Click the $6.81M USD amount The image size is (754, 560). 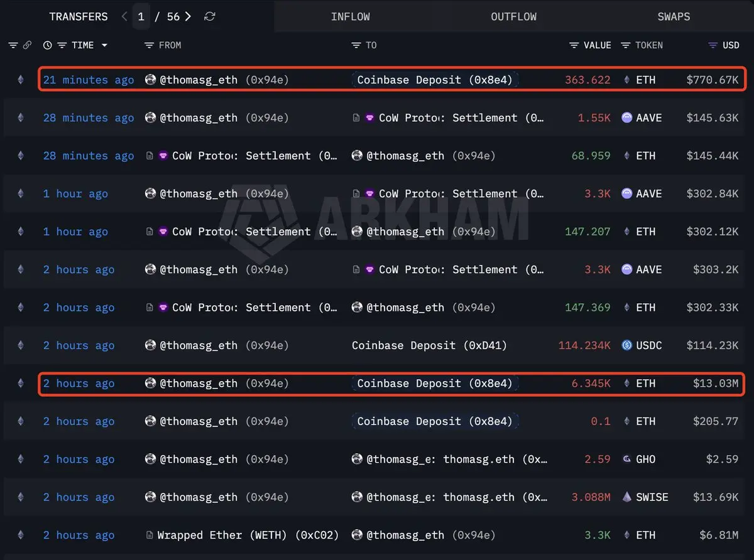point(719,535)
